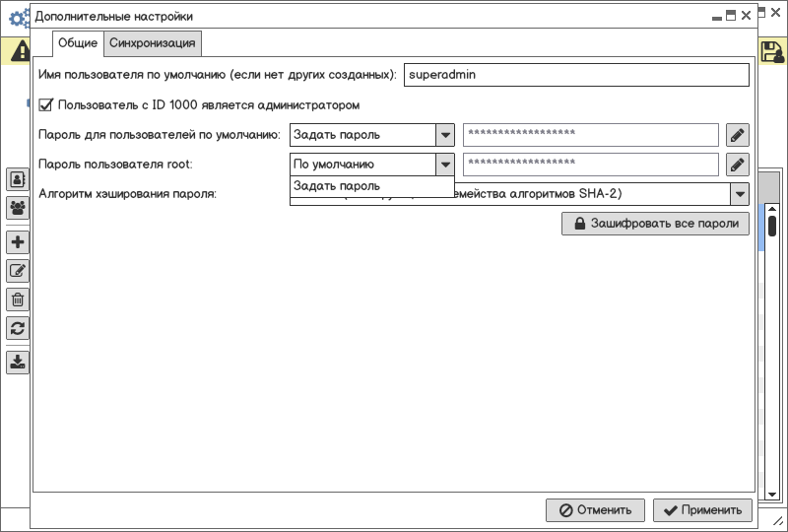Viewport: 788px width, 532px height.
Task: Click the Отменить button
Action: (x=596, y=510)
